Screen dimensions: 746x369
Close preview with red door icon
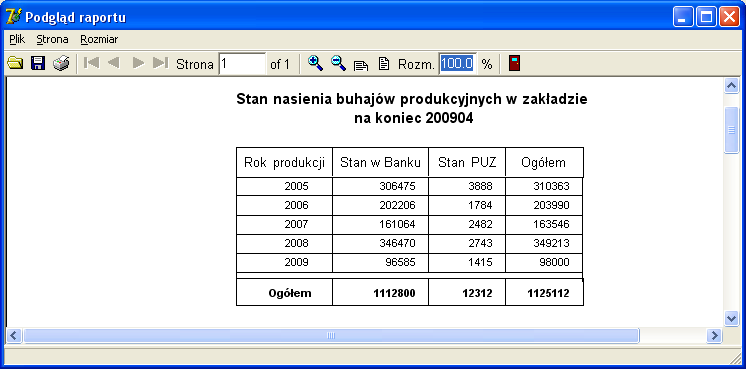click(x=514, y=63)
